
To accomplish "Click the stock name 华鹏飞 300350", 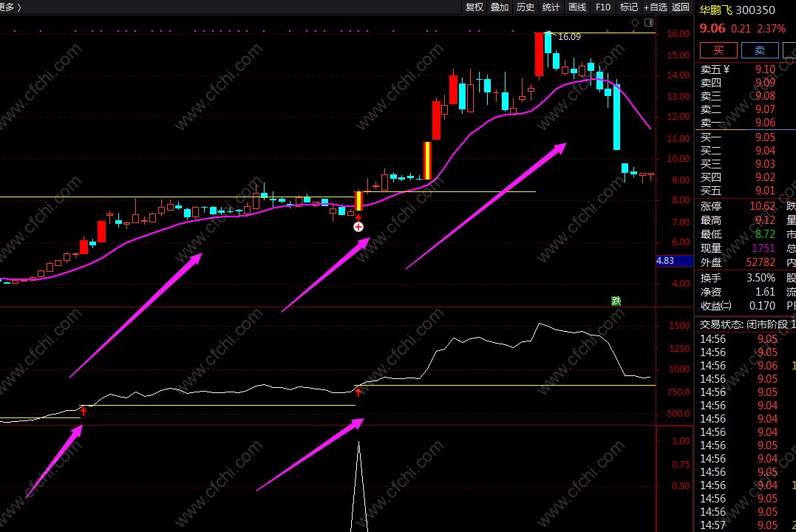I will (737, 10).
